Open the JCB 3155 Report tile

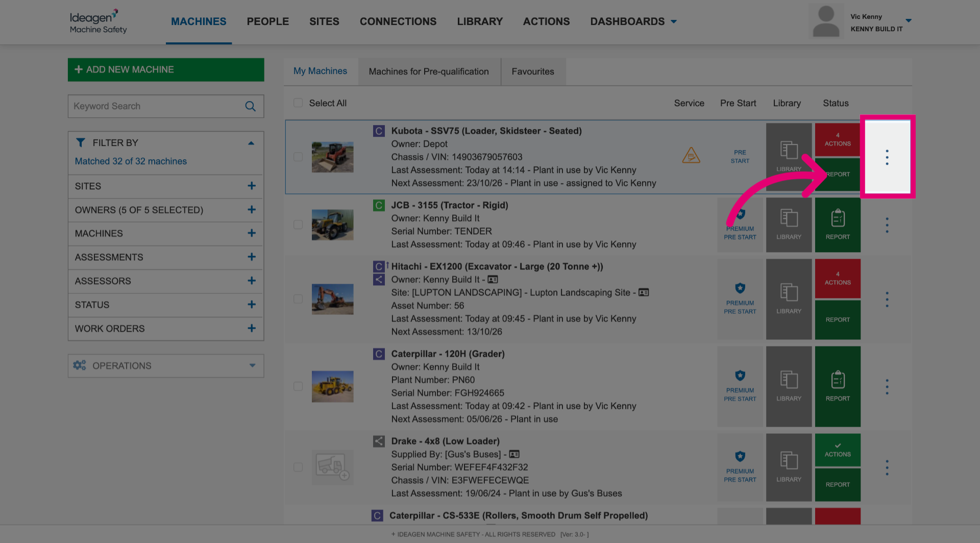[x=838, y=225]
